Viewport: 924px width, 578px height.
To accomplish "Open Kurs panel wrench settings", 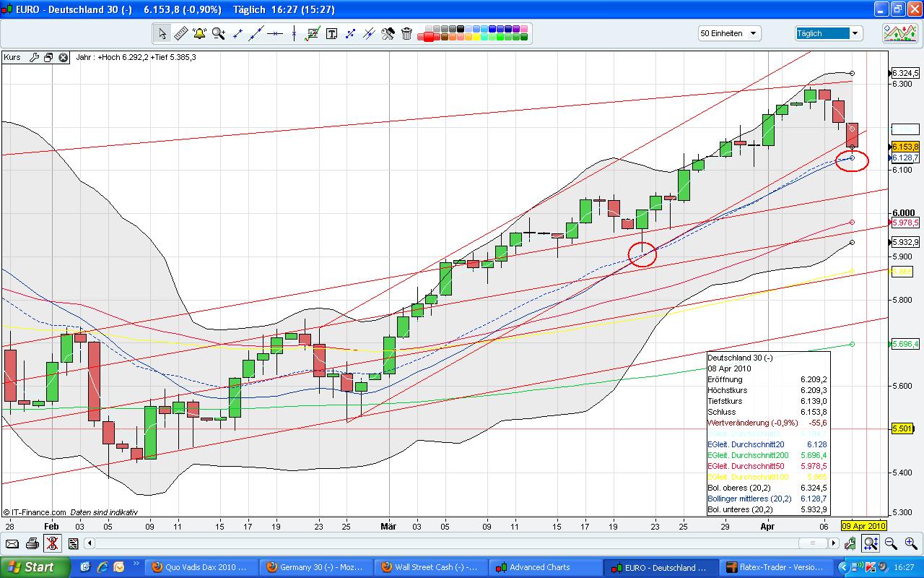I will pos(34,58).
